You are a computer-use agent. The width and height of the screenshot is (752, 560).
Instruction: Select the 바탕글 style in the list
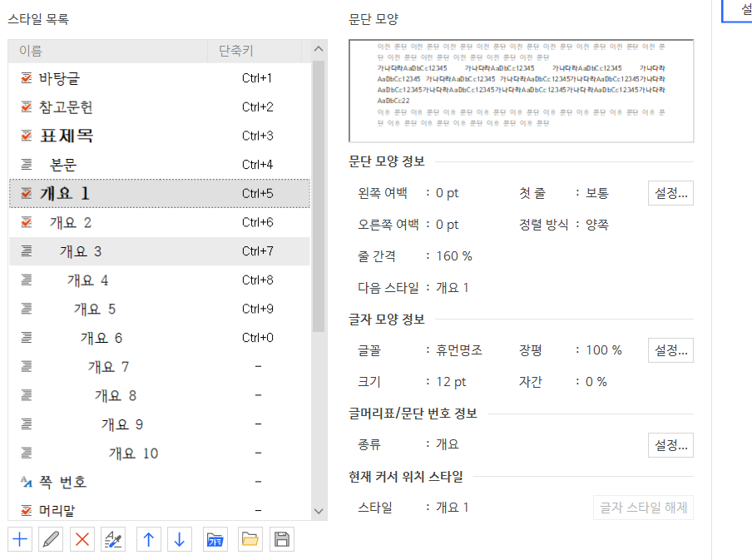[59, 79]
